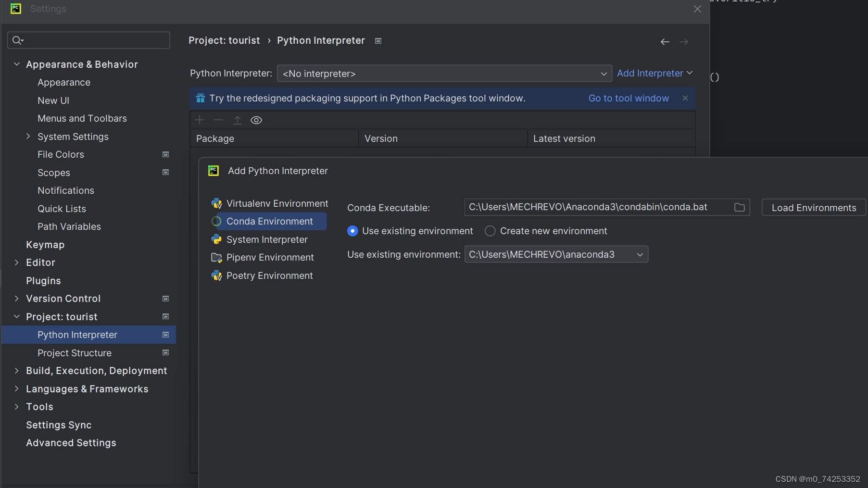Open Keymap settings
Viewport: 868px width, 488px height.
45,245
